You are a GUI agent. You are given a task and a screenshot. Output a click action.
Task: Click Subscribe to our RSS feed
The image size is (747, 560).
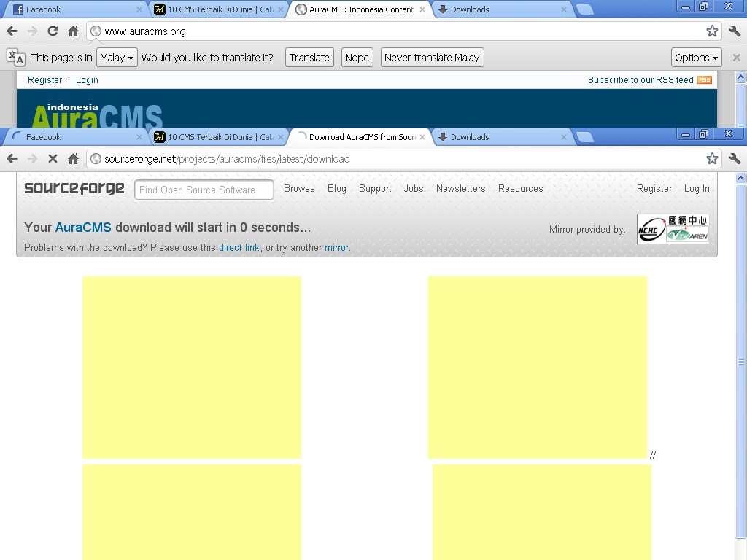click(640, 80)
